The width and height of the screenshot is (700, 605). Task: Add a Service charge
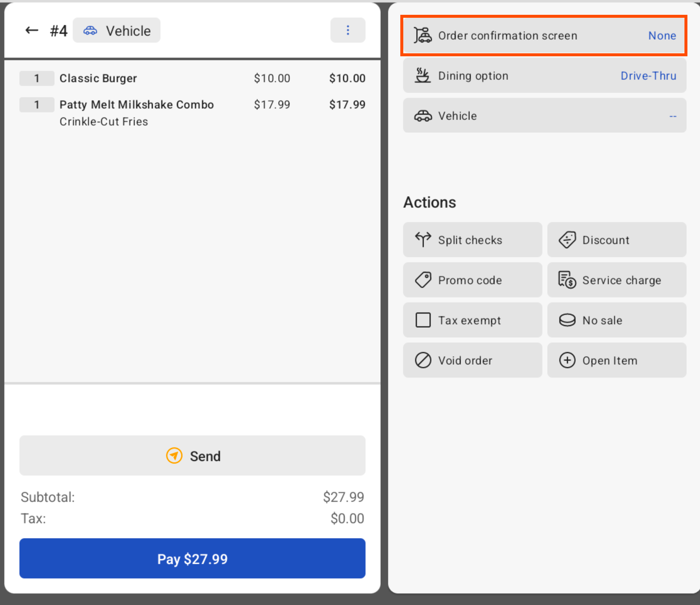(617, 280)
